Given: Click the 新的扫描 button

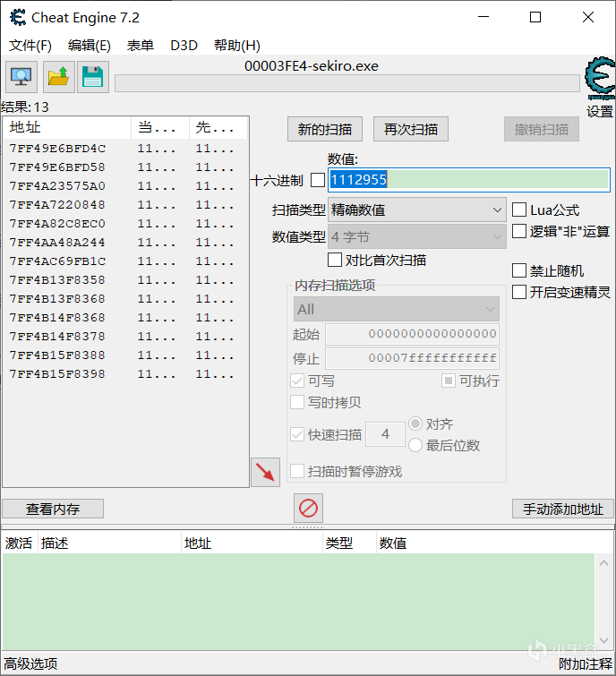Looking at the screenshot, I should point(324,129).
